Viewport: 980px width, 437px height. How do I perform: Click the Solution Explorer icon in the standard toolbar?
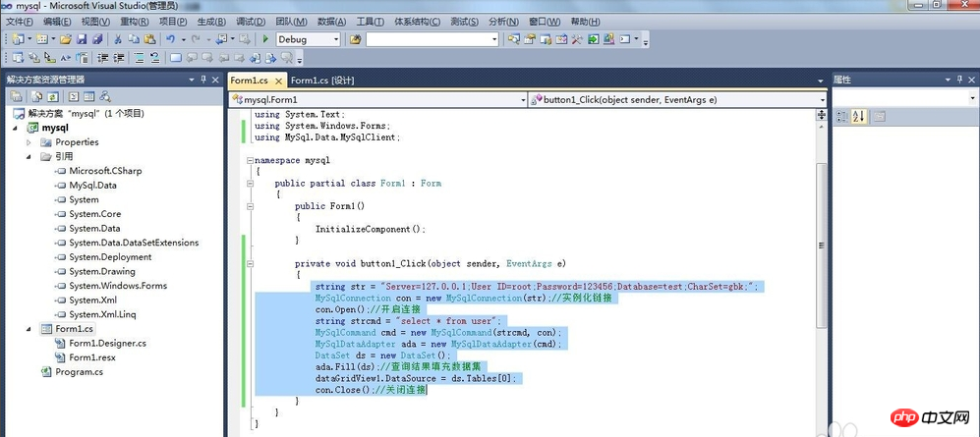click(x=514, y=39)
